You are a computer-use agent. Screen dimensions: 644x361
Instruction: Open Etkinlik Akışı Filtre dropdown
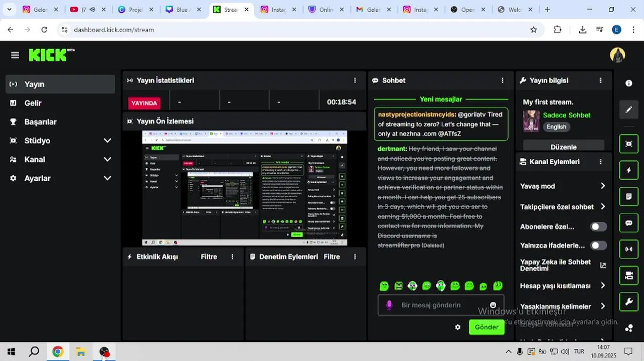point(209,257)
